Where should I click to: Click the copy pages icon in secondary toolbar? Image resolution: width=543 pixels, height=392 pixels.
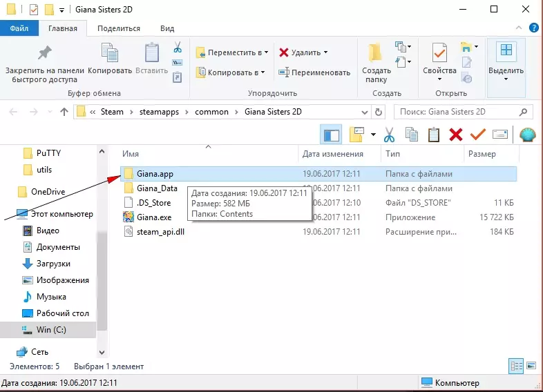pyautogui.click(x=412, y=135)
